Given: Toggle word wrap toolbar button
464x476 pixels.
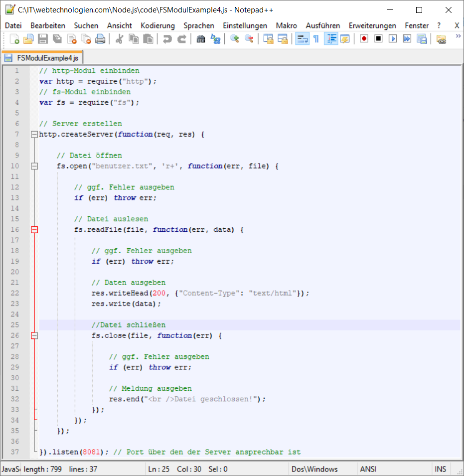Looking at the screenshot, I should [x=302, y=39].
